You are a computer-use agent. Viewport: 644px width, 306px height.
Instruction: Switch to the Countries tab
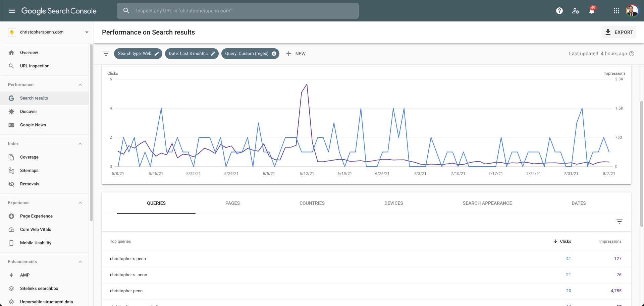[x=312, y=203]
